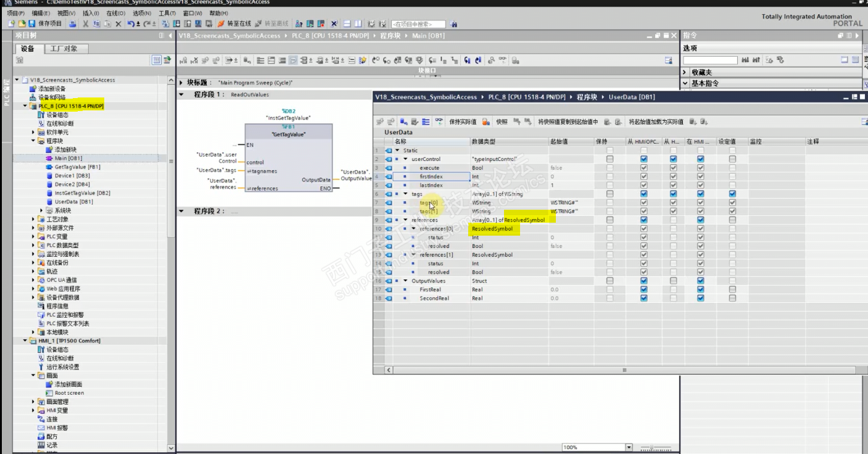Expand the 软件单元 folder
Image resolution: width=868 pixels, height=454 pixels.
pos(34,133)
